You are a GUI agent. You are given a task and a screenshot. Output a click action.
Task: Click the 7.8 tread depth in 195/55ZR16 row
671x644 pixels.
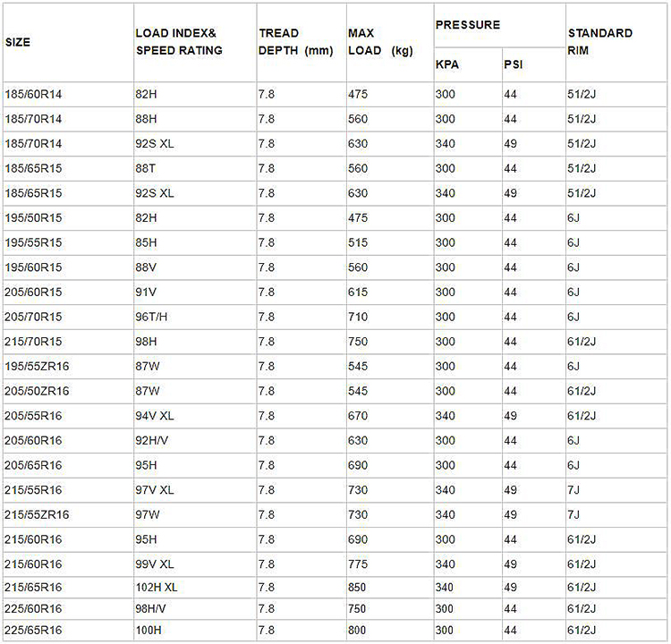[267, 367]
